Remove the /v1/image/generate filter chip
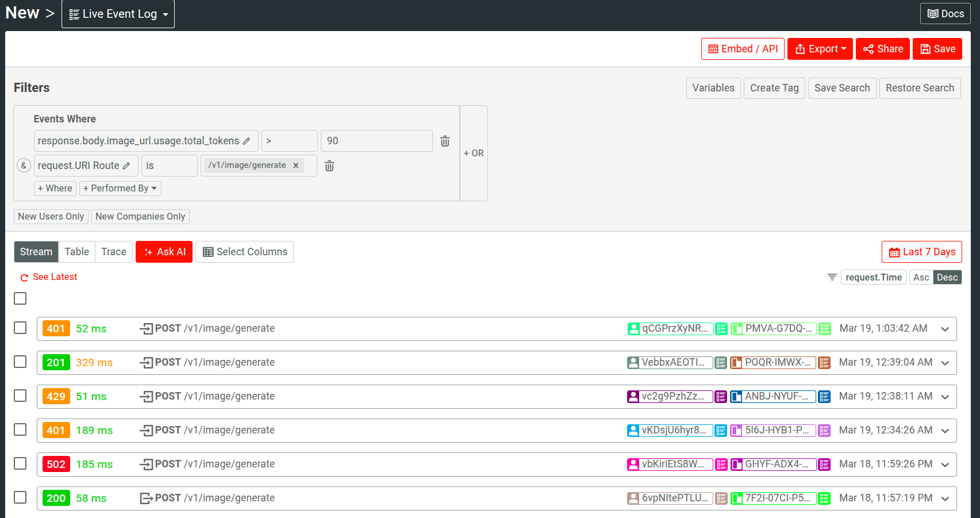 coord(296,165)
